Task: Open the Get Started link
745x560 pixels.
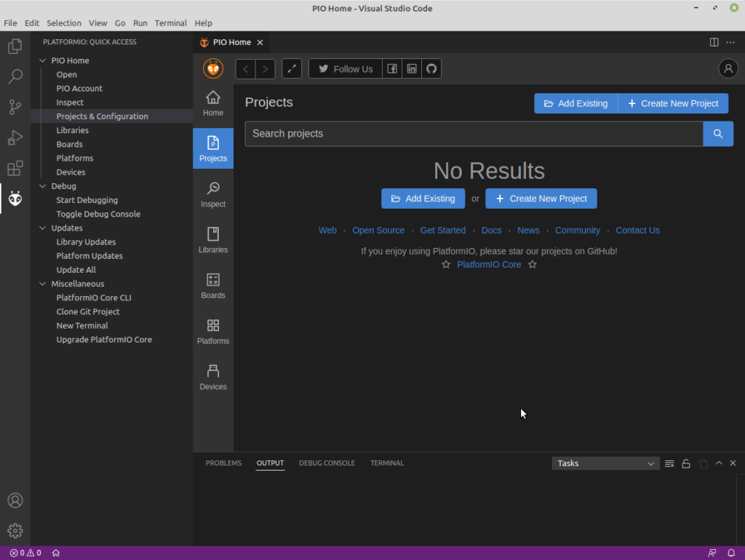Action: pos(443,231)
